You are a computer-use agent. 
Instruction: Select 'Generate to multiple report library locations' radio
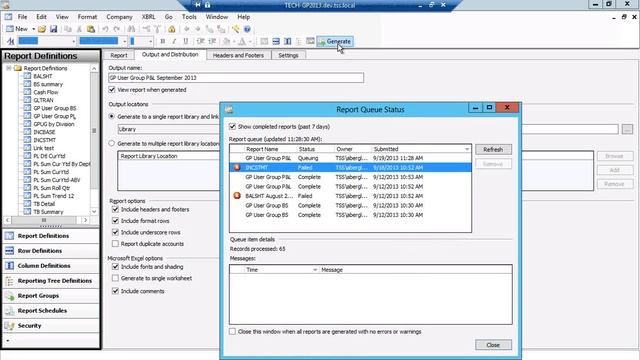pos(111,143)
